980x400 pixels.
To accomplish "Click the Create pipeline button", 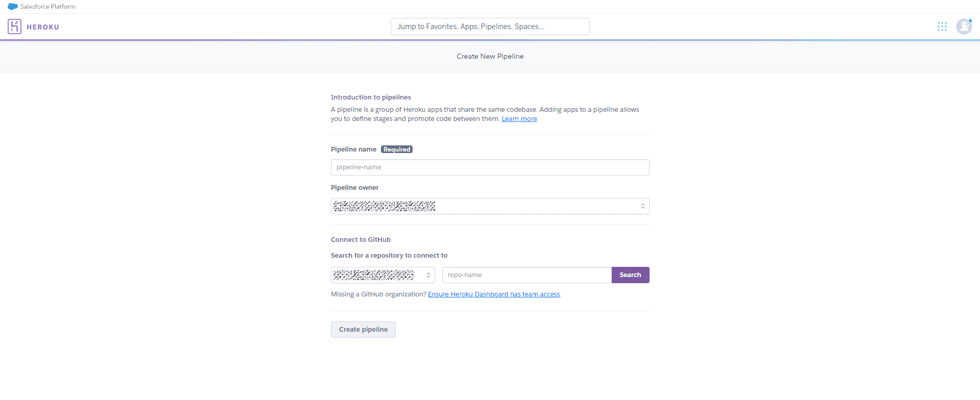I will tap(363, 330).
